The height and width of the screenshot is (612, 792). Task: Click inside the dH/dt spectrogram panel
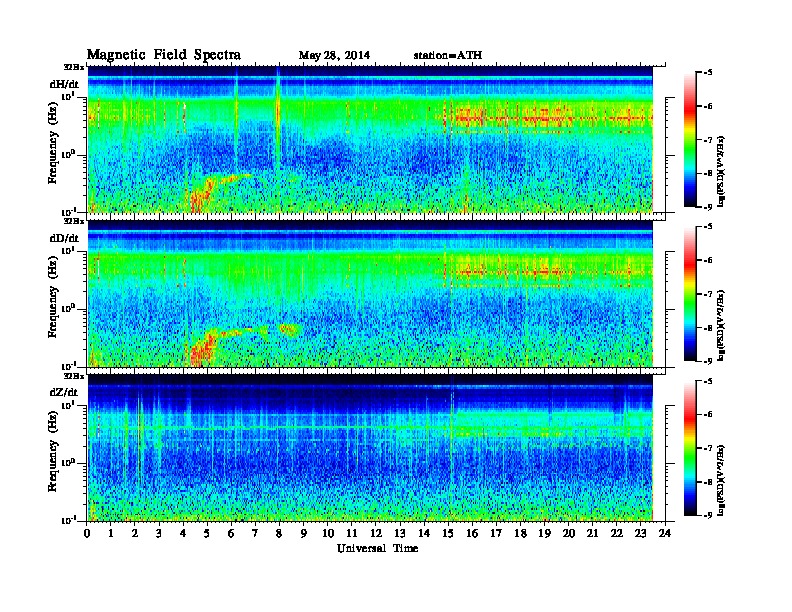(370, 139)
